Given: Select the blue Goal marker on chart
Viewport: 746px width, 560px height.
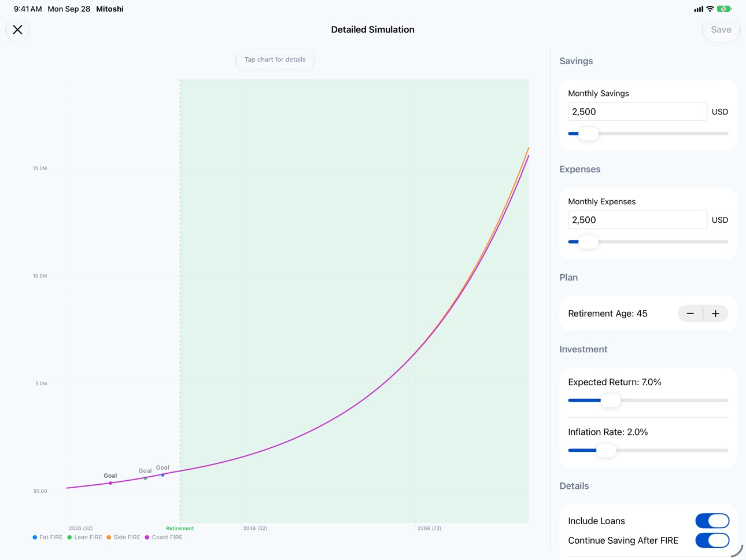Looking at the screenshot, I should [163, 475].
